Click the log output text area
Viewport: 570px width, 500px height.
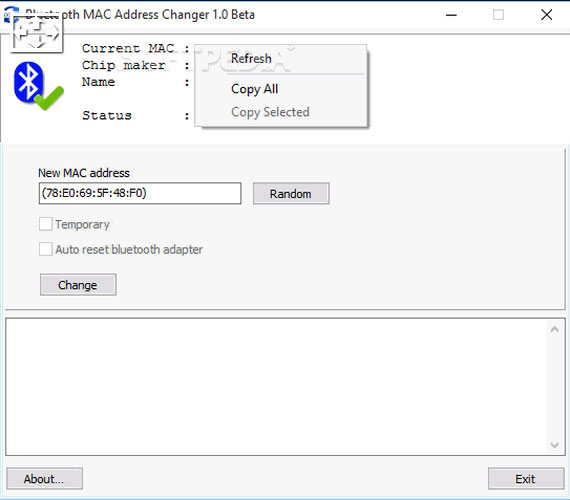[x=276, y=387]
